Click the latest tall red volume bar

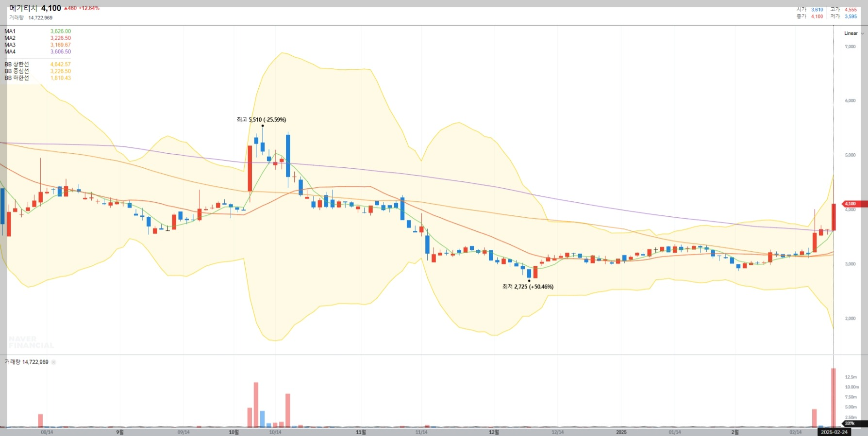pos(833,398)
